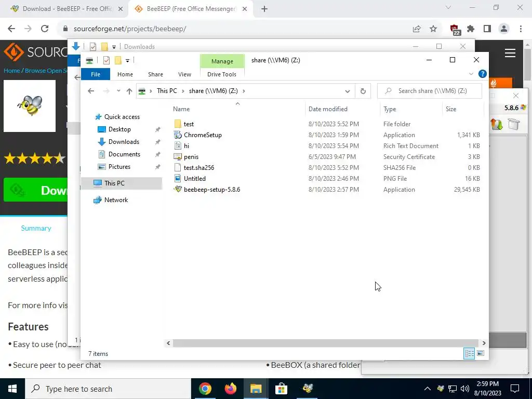Screen dimensions: 532x399
Task: Select the Untitled PNG file icon
Action: [x=178, y=178]
